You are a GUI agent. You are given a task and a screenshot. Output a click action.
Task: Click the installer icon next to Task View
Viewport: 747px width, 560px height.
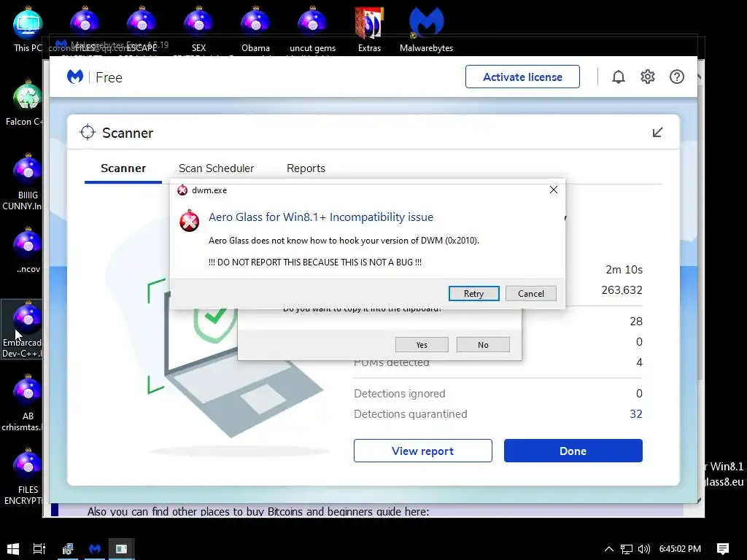[67, 548]
